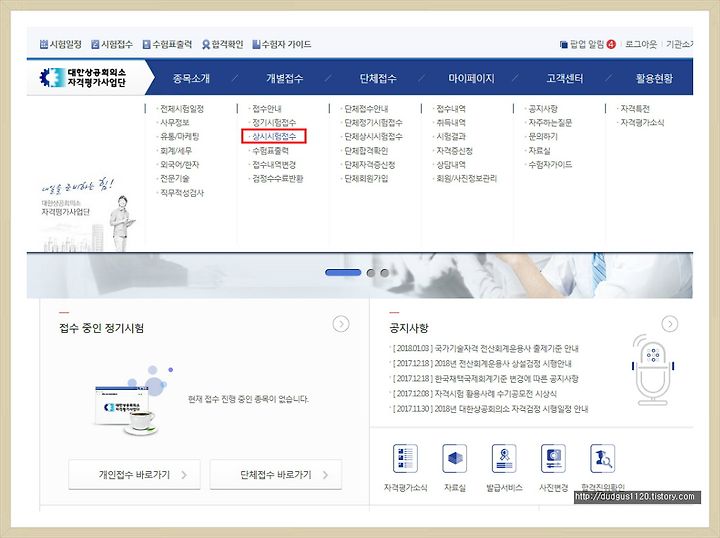Open 단체회원가입 submenu item
Image resolution: width=720 pixels, height=538 pixels.
point(366,179)
